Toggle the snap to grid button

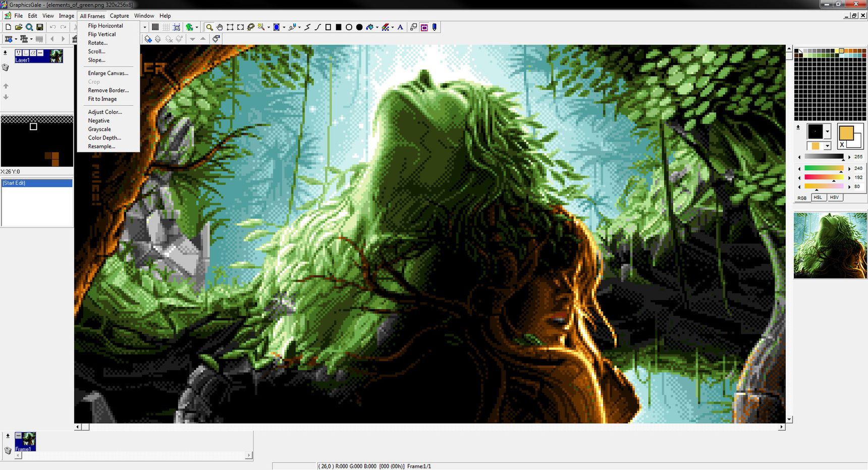tap(177, 27)
